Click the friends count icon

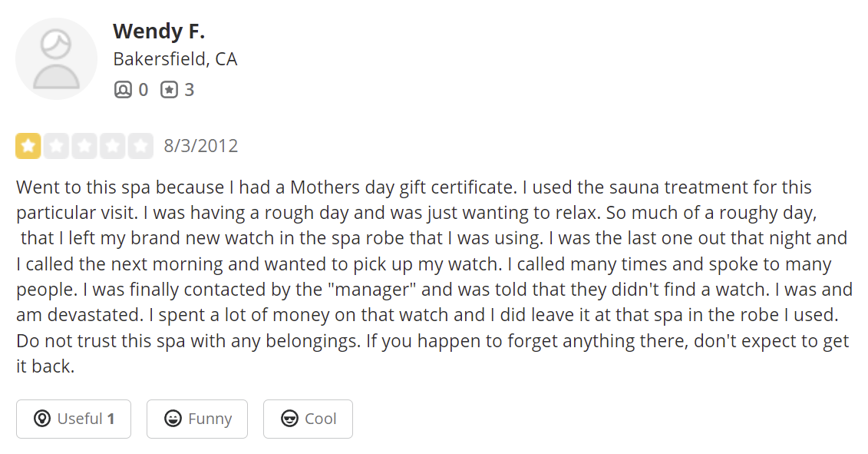point(123,90)
